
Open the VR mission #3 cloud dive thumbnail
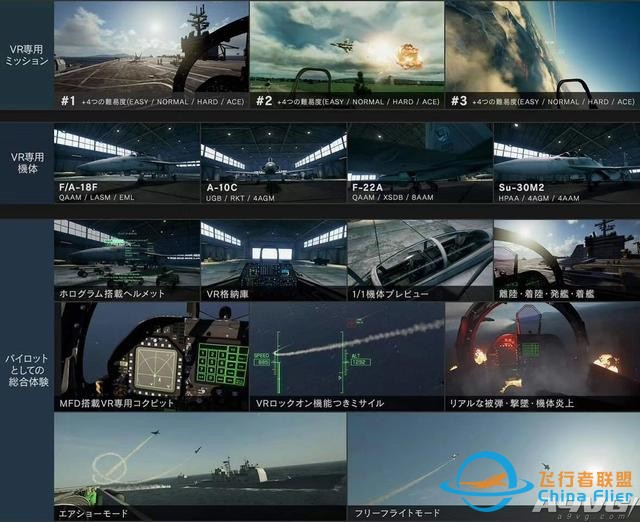(542, 55)
